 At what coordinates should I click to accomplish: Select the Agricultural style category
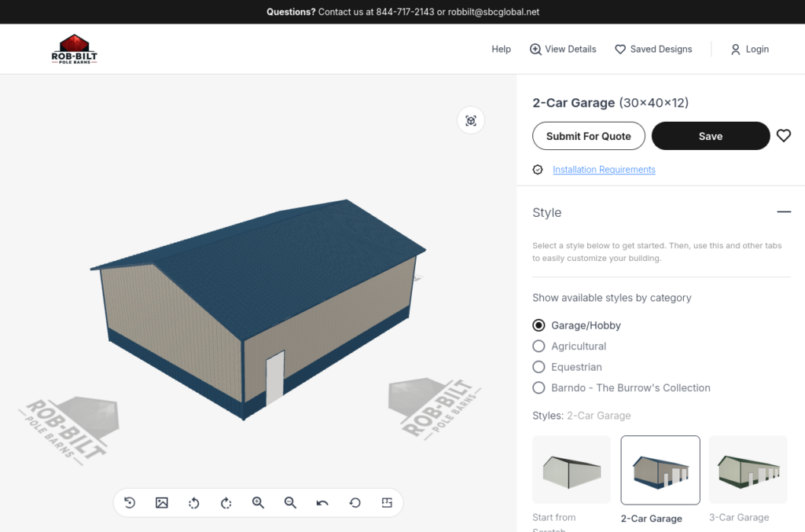coord(539,347)
